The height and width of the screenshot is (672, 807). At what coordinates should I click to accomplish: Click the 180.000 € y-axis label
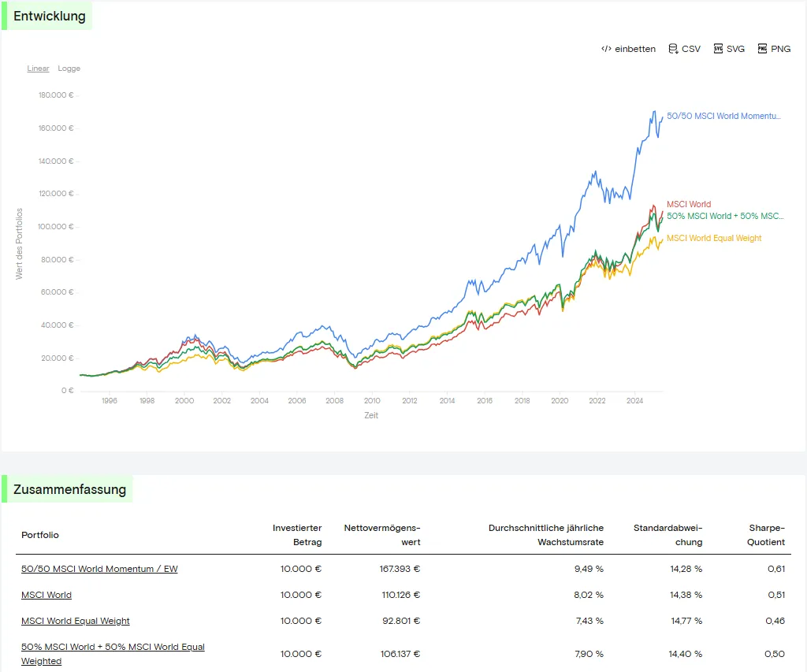(56, 95)
